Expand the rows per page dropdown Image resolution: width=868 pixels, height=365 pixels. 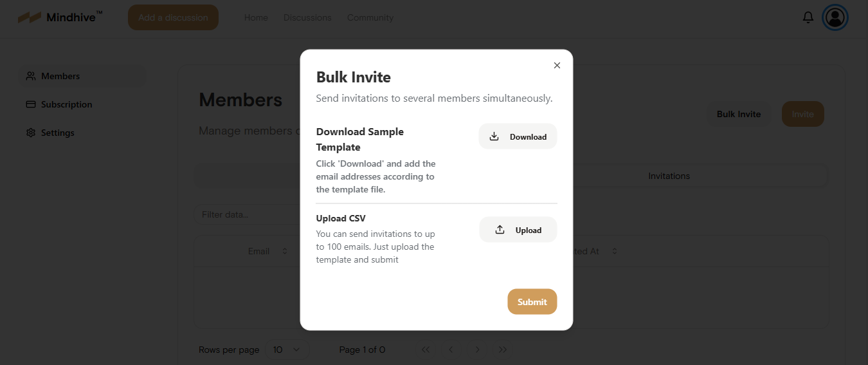pos(287,350)
